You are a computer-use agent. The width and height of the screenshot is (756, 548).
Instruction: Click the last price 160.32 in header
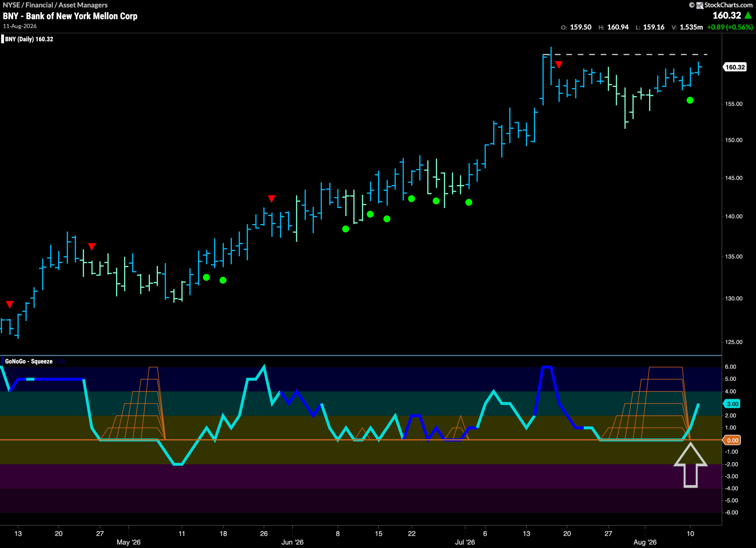point(727,15)
